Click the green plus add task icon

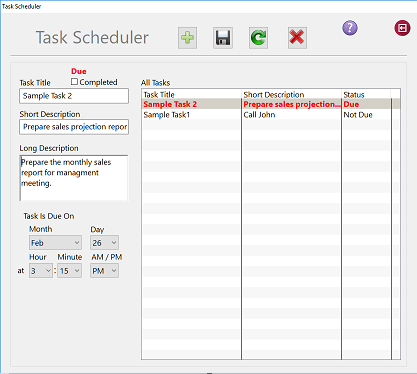(187, 38)
